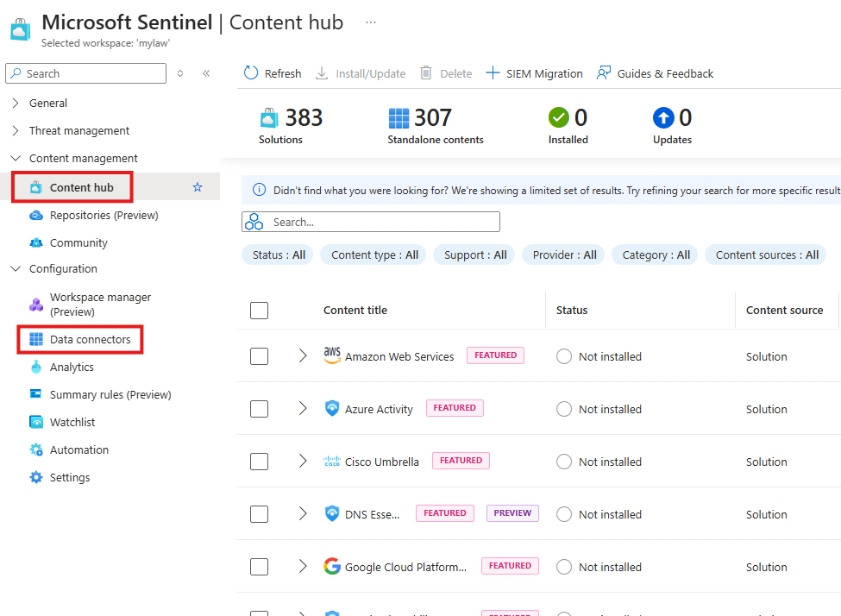
Task: Click the Community people icon
Action: point(36,242)
